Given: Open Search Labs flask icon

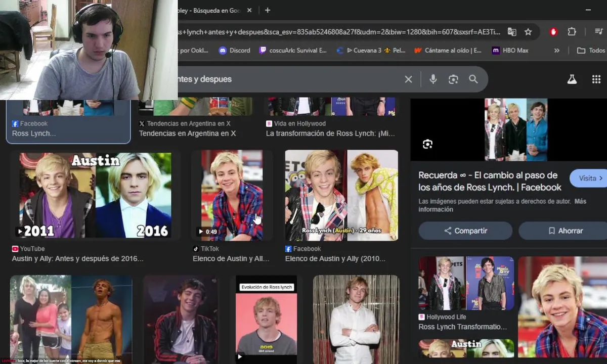Looking at the screenshot, I should pyautogui.click(x=572, y=79).
